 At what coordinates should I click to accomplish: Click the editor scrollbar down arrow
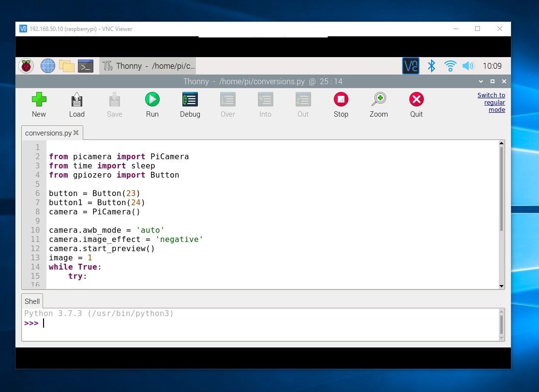click(502, 286)
